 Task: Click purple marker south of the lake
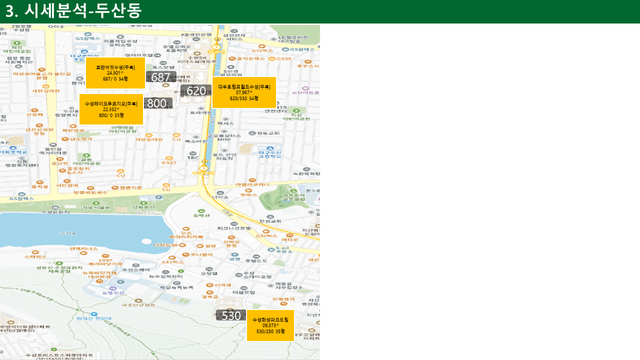[113, 288]
